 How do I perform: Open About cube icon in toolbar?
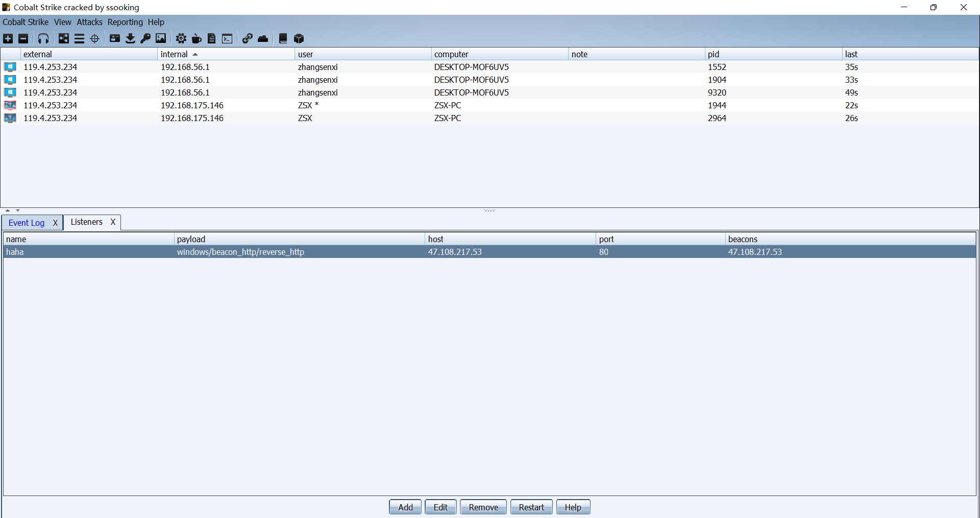coord(299,39)
